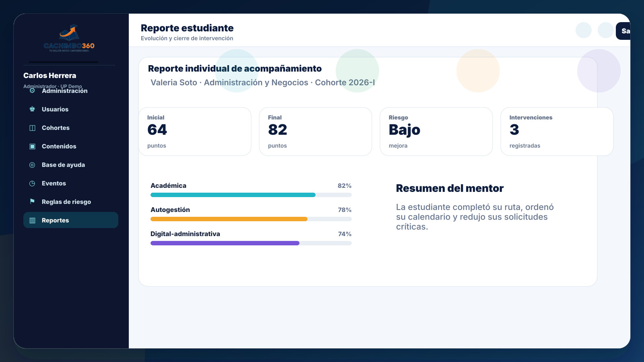This screenshot has width=644, height=362.
Task: Click 'Evolución y cierre de intervención' subtitle
Action: tap(187, 38)
